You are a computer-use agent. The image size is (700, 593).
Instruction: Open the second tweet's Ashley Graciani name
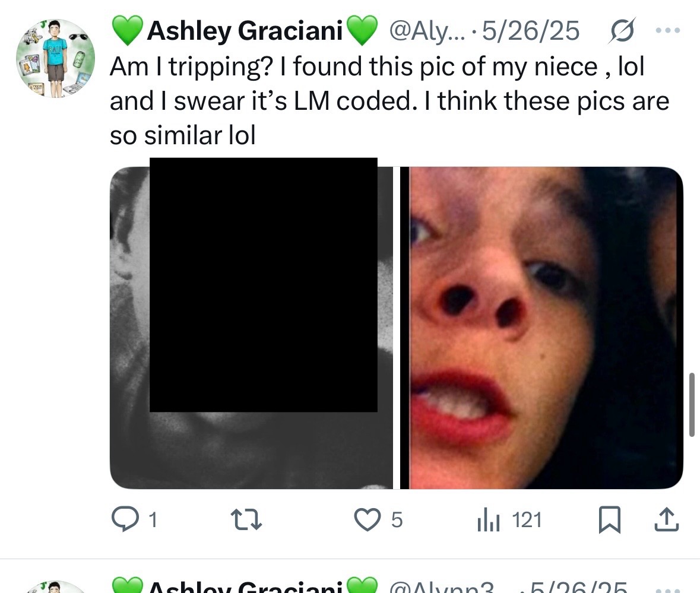(245, 586)
